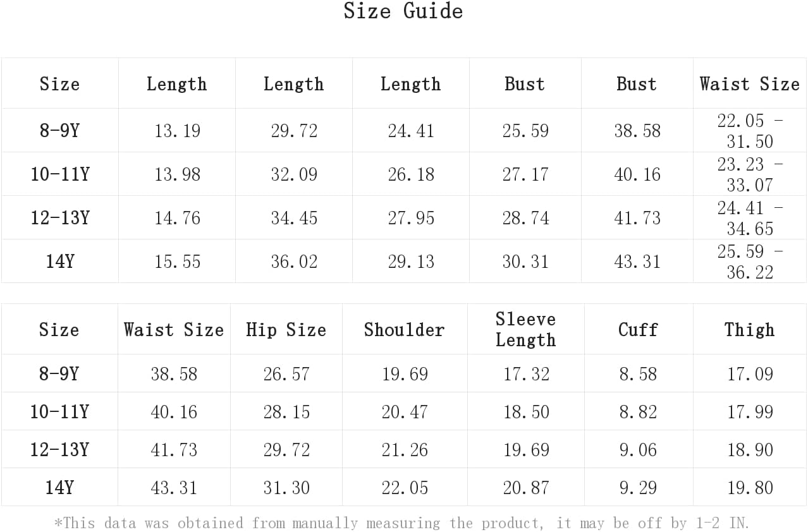This screenshot has height=532, width=808.
Task: Click the 19.80 thigh value
Action: pos(750,487)
